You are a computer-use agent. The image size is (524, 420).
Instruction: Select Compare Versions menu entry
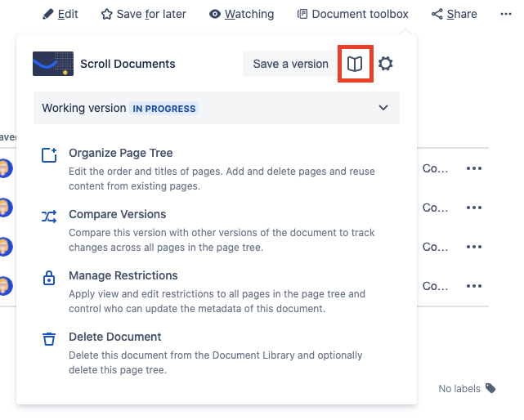point(117,214)
